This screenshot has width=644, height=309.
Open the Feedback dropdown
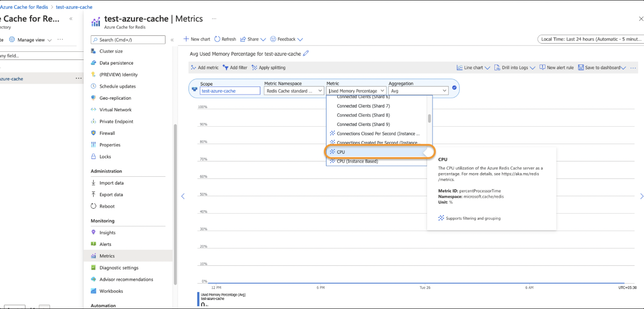point(287,39)
